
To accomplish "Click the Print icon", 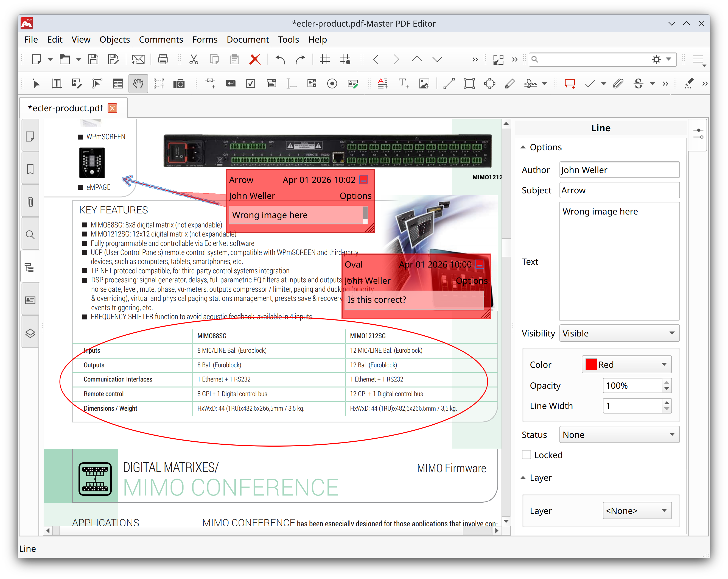I will [x=163, y=59].
